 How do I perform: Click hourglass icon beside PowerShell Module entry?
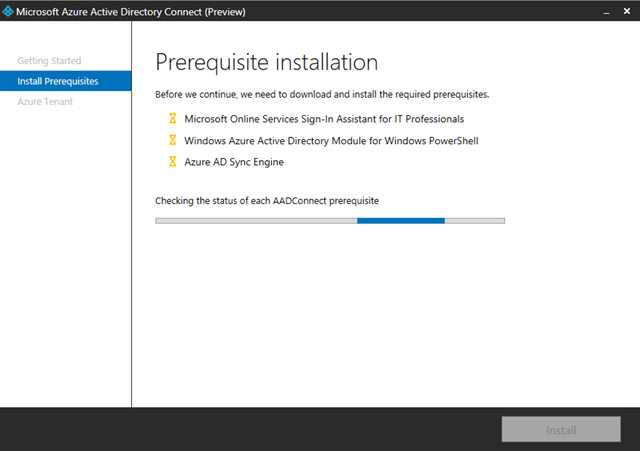[173, 140]
